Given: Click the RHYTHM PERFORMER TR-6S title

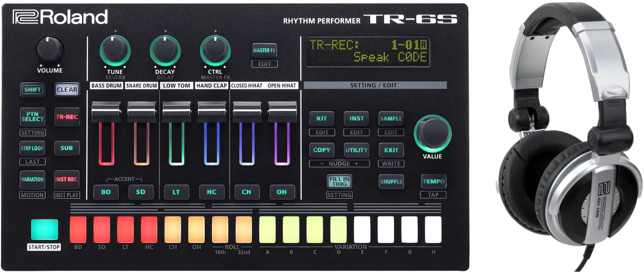Looking at the screenshot, I should click(x=370, y=19).
